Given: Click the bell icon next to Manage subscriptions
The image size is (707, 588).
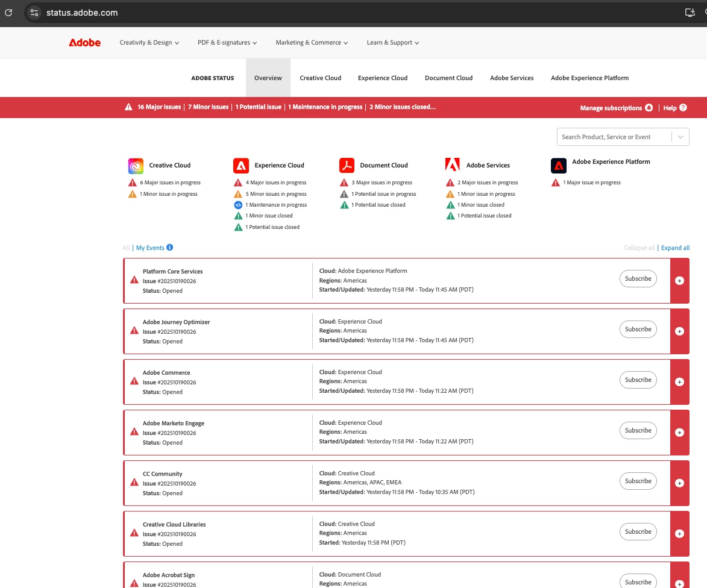Looking at the screenshot, I should 649,108.
